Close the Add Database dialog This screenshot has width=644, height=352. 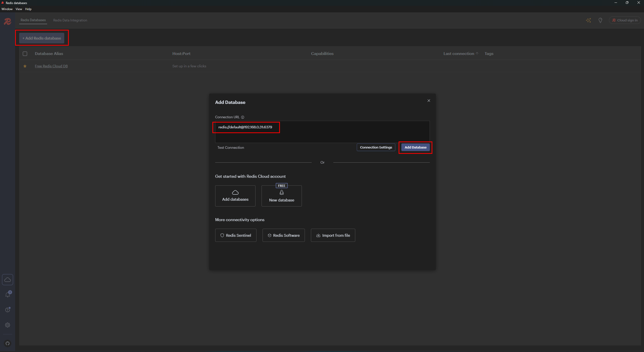[429, 101]
